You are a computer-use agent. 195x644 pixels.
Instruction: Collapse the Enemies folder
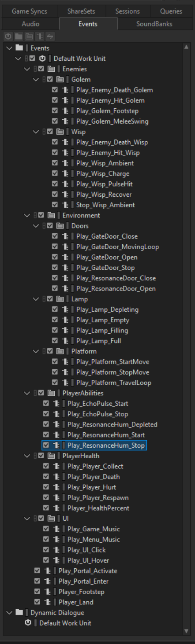point(27,69)
